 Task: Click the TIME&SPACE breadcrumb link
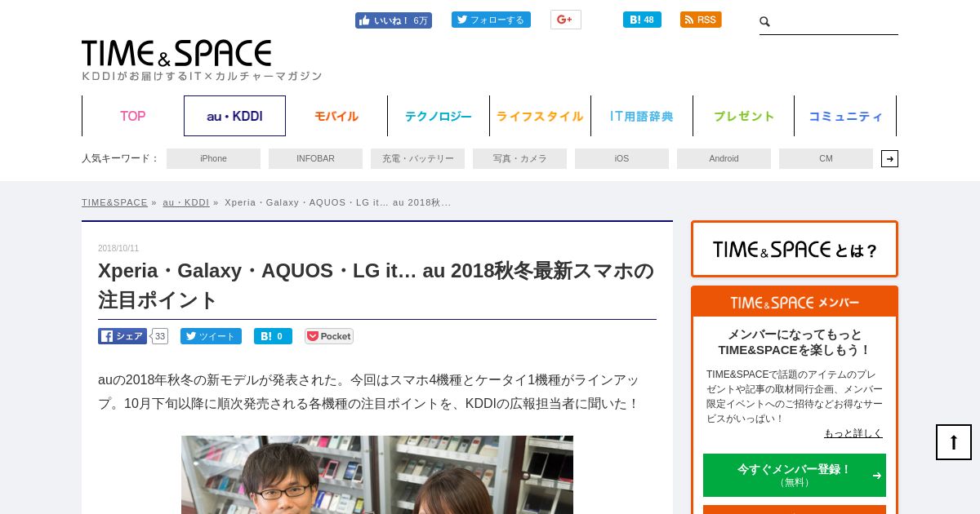114,202
